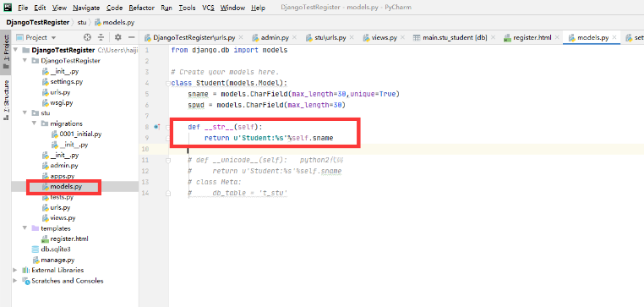Collapse the stu folder arrow
Image resolution: width=644 pixels, height=307 pixels.
tap(25, 113)
